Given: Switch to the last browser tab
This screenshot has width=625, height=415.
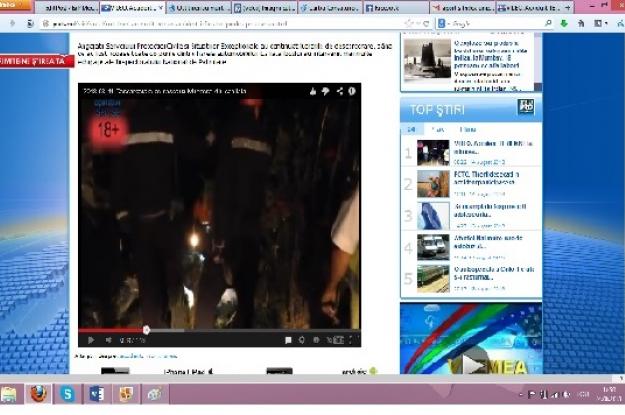Looking at the screenshot, I should tap(528, 8).
